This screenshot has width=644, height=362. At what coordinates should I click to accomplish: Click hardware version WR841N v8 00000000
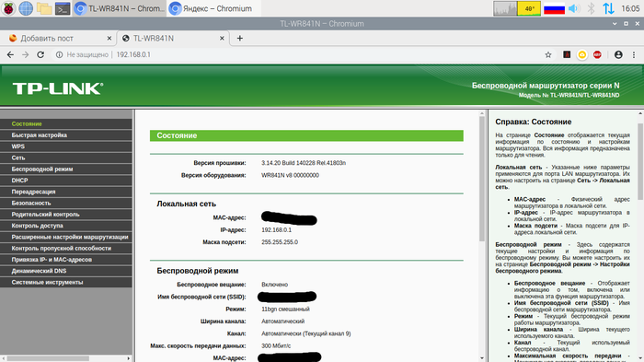tap(290, 175)
